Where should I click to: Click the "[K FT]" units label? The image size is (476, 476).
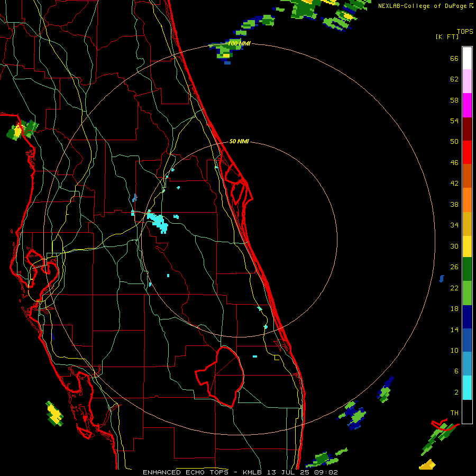[447, 36]
